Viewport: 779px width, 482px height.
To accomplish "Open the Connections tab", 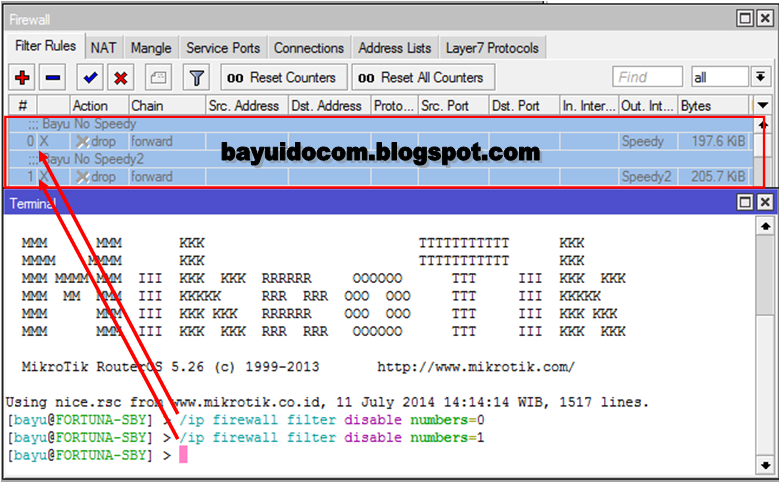I will click(309, 48).
